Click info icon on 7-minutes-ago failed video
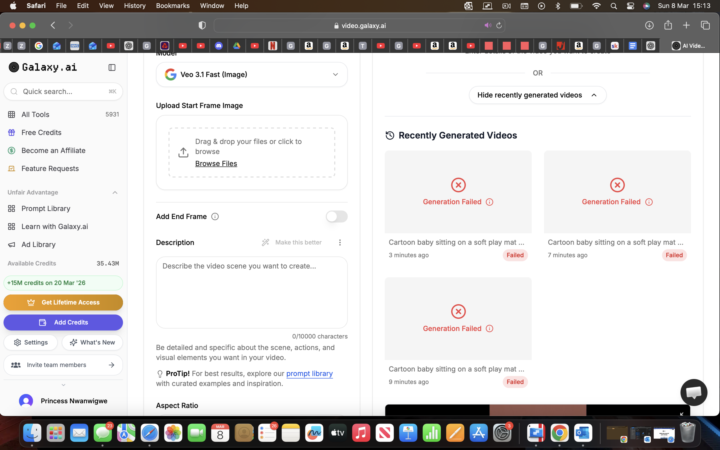 pyautogui.click(x=649, y=202)
